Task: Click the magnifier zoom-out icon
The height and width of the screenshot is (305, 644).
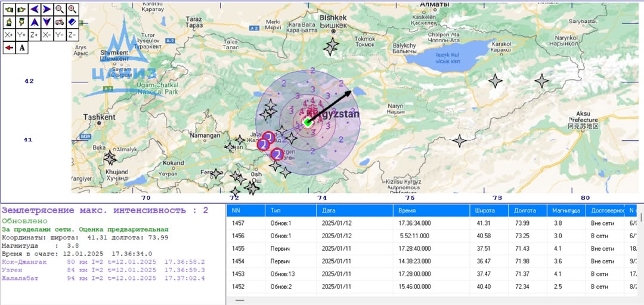Action: (60, 9)
